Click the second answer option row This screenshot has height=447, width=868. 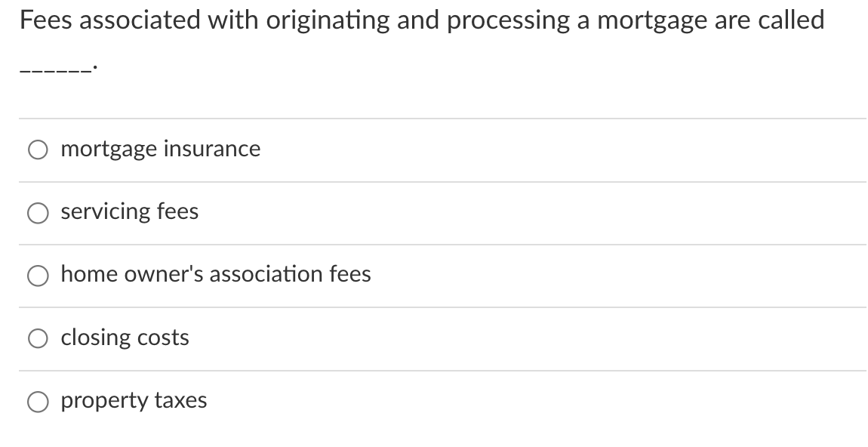tap(434, 212)
